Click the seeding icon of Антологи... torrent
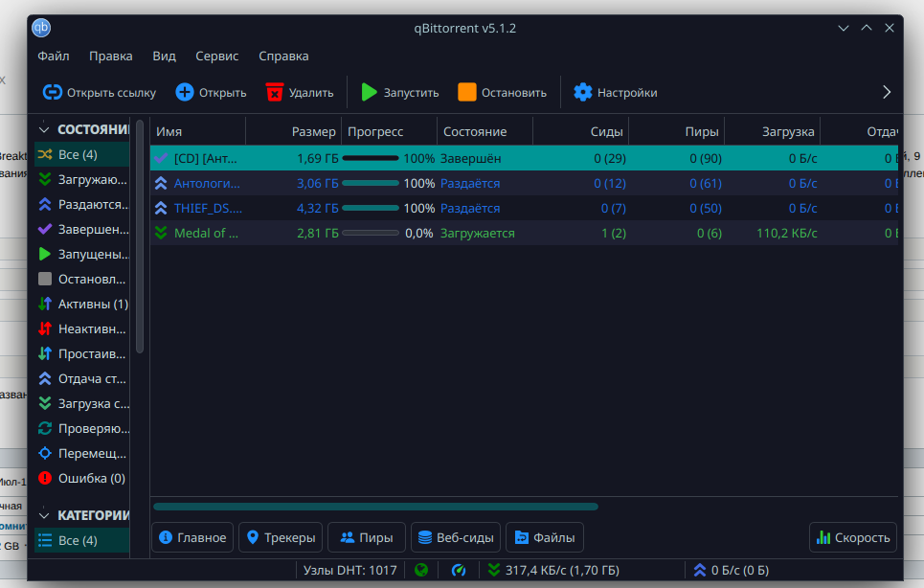Viewport: 924px width, 588px height. [160, 183]
